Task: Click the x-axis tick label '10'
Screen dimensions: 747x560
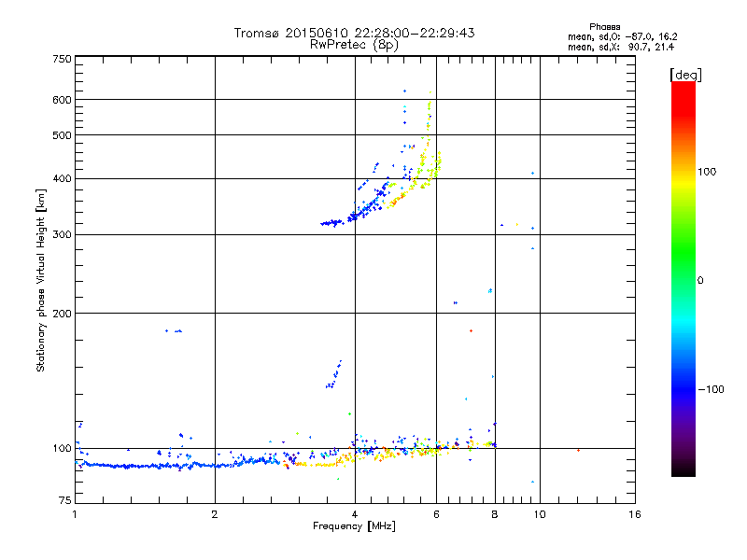Action: click(540, 514)
